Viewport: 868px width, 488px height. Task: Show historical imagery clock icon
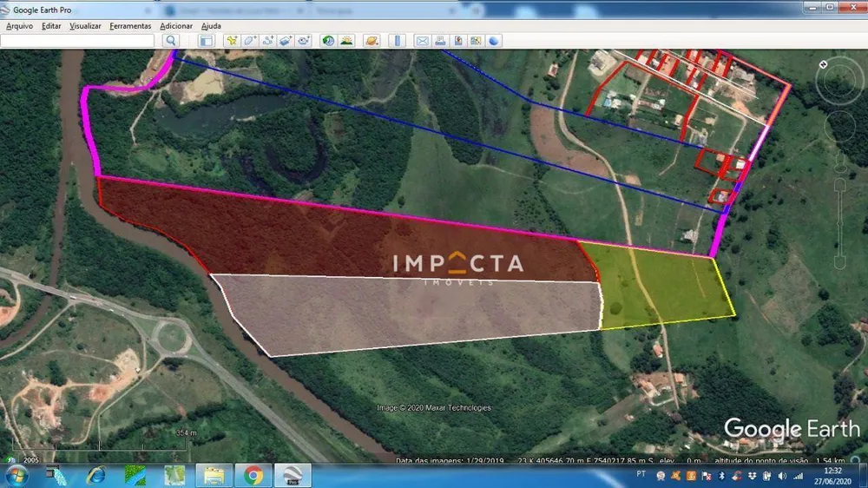[328, 41]
